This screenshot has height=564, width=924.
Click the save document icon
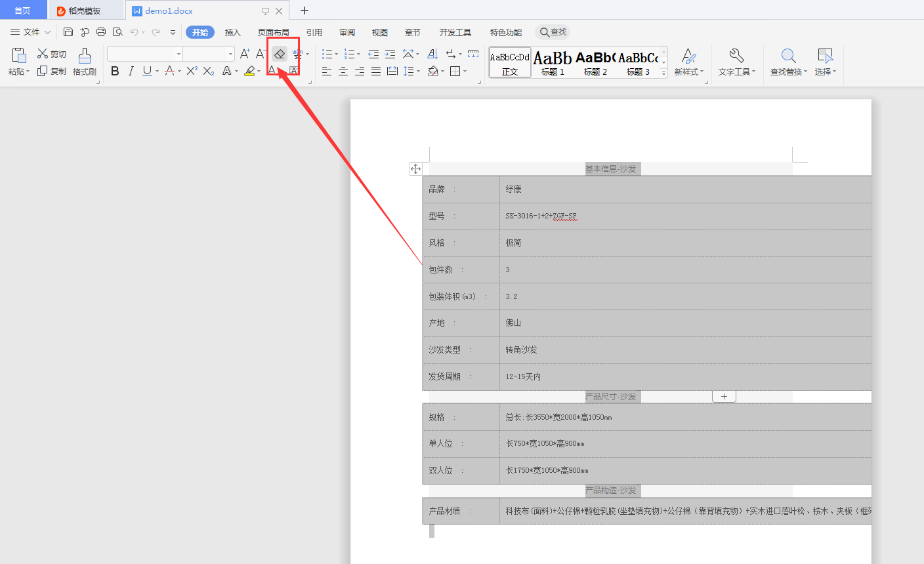click(68, 32)
